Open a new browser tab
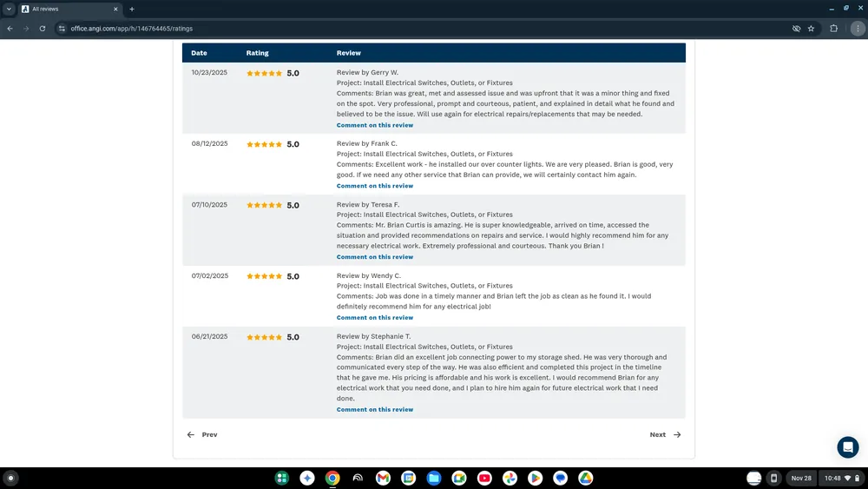The height and width of the screenshot is (489, 868). [132, 9]
